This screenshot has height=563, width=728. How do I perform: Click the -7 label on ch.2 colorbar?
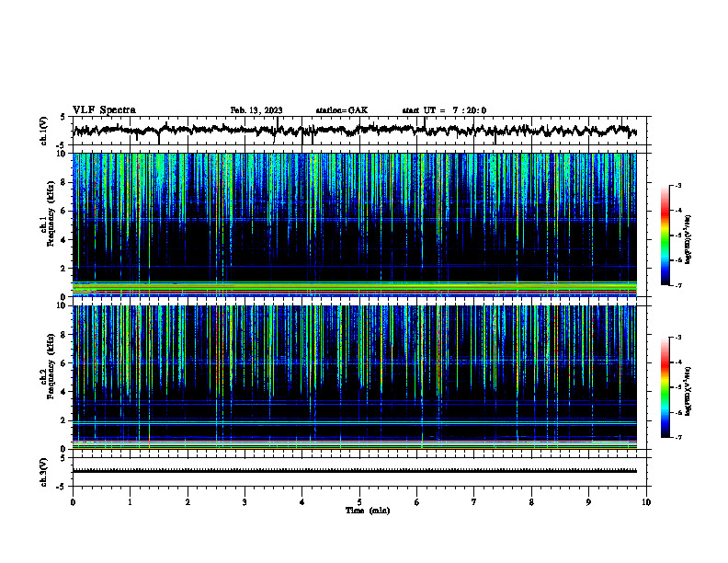677,438
